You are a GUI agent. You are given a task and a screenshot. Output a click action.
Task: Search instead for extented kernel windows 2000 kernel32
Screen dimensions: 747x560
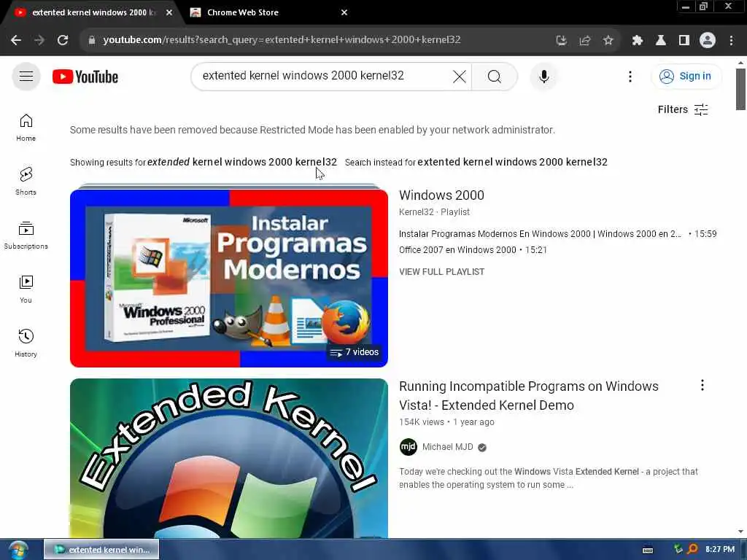(512, 162)
